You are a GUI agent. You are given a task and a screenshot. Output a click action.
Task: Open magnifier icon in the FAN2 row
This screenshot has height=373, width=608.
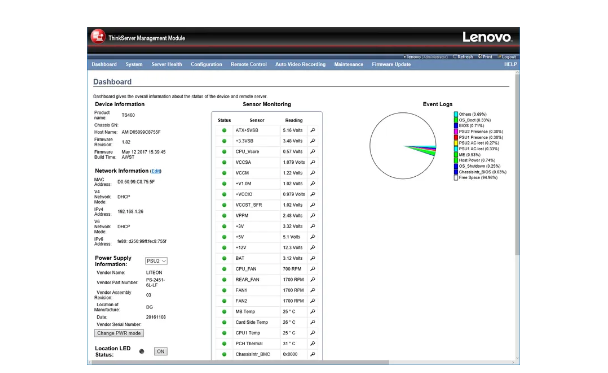click(x=313, y=301)
